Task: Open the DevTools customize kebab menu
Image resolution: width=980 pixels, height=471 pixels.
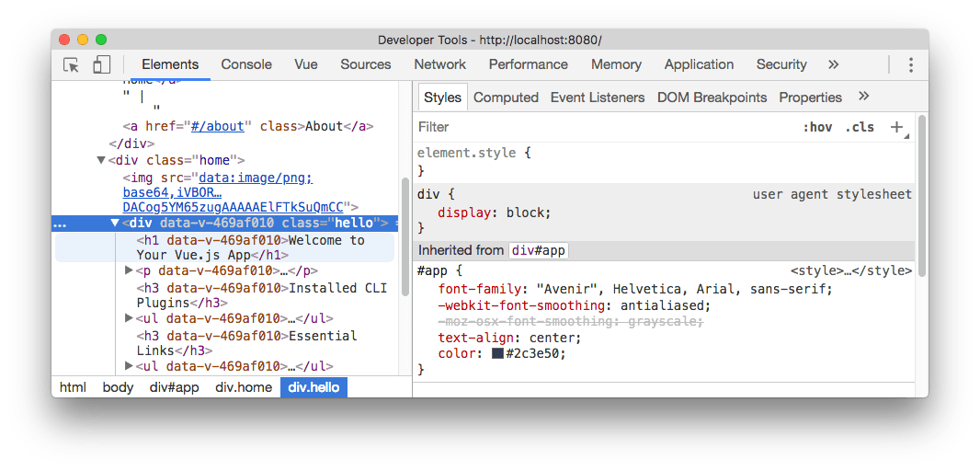Action: [x=910, y=64]
